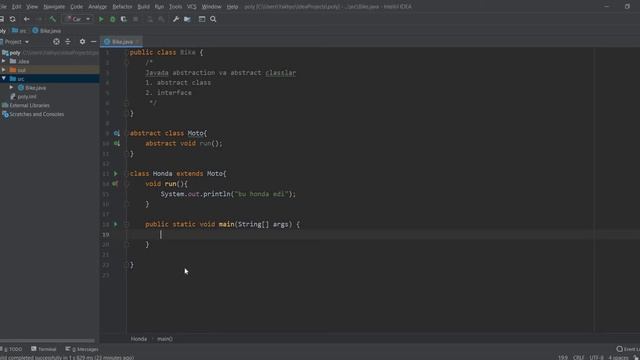Collapse all in Project panel
This screenshot has width=640, height=360.
pyautogui.click(x=68, y=42)
